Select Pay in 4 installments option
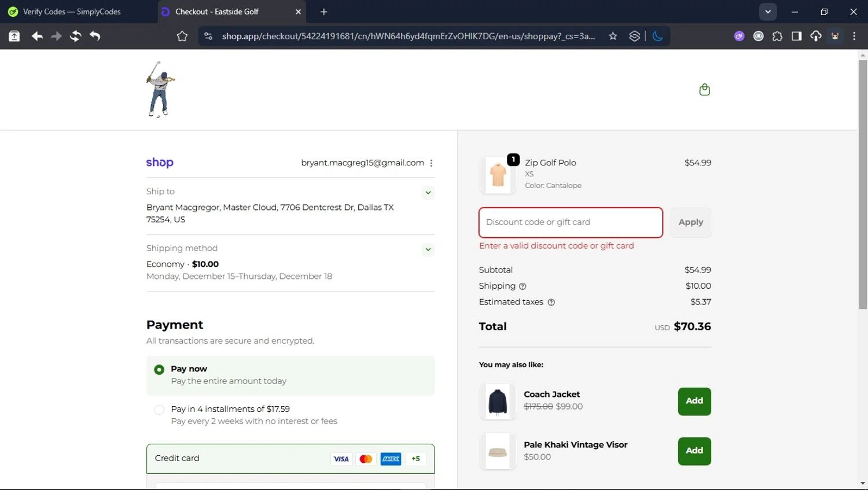Screen dimensions: 868x490 (x=159, y=410)
